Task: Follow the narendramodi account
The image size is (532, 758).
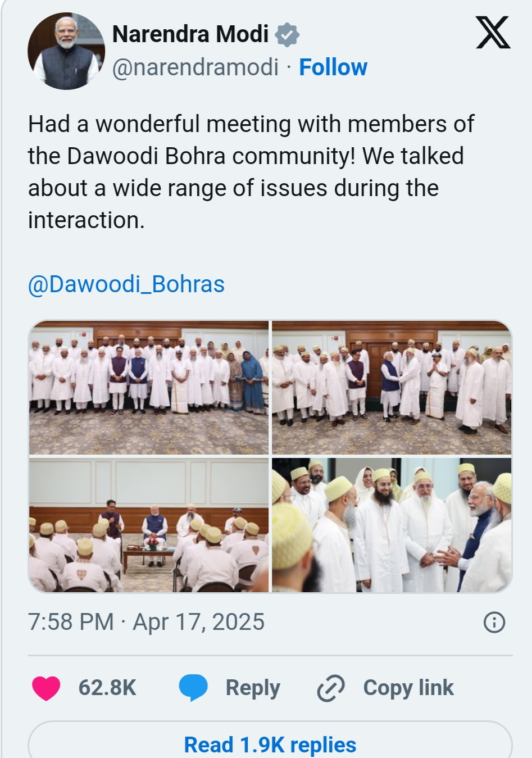Action: tap(333, 67)
